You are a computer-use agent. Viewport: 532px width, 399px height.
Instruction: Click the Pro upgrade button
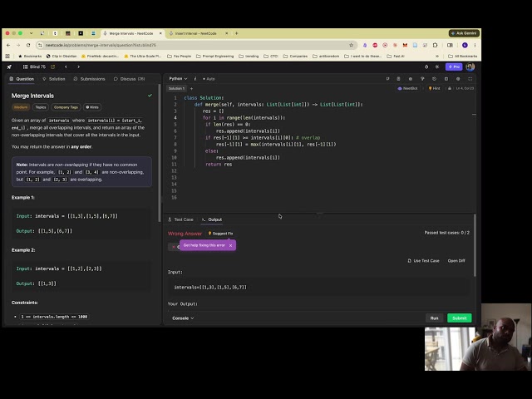(x=454, y=66)
